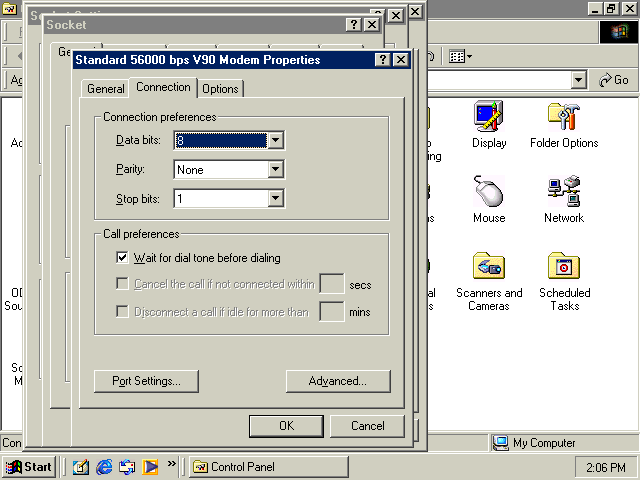Select the Control Panel taskbar button

click(269, 467)
